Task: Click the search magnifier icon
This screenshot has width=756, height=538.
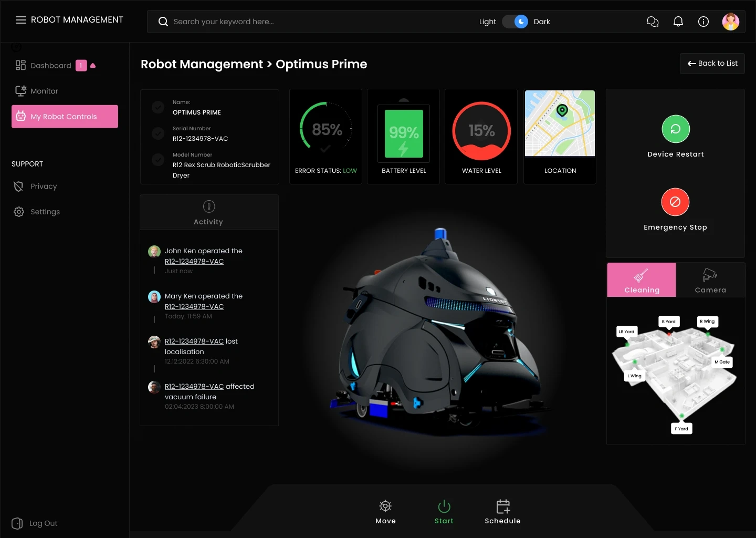Action: tap(163, 22)
